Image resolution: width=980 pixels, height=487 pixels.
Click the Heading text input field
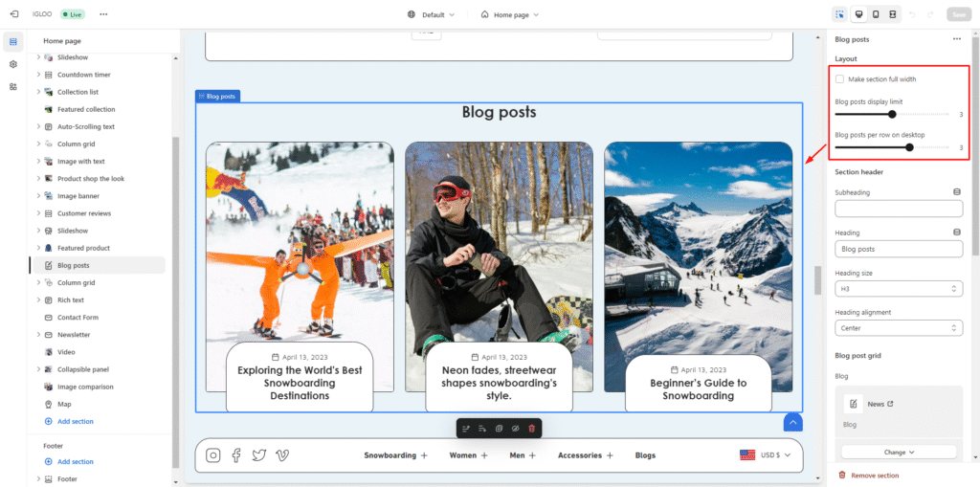coord(898,249)
